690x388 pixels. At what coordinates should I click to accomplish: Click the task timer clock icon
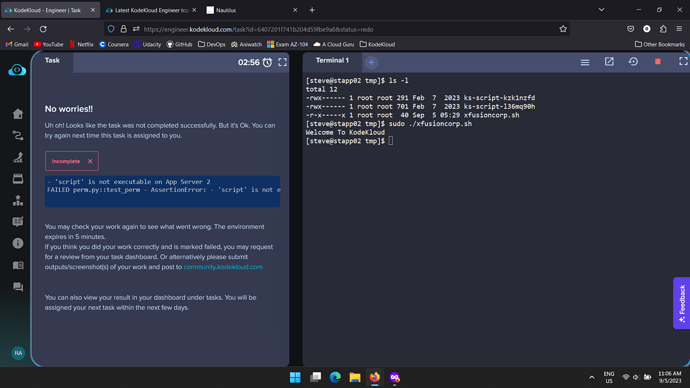(267, 62)
